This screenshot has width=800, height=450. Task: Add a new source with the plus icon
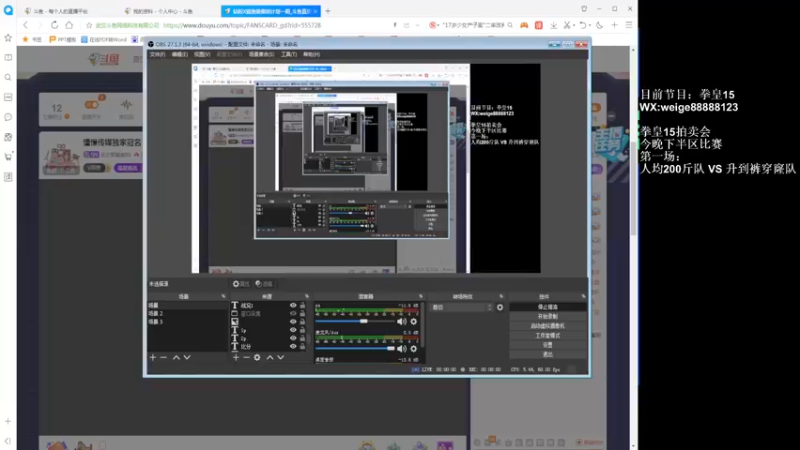(x=236, y=358)
